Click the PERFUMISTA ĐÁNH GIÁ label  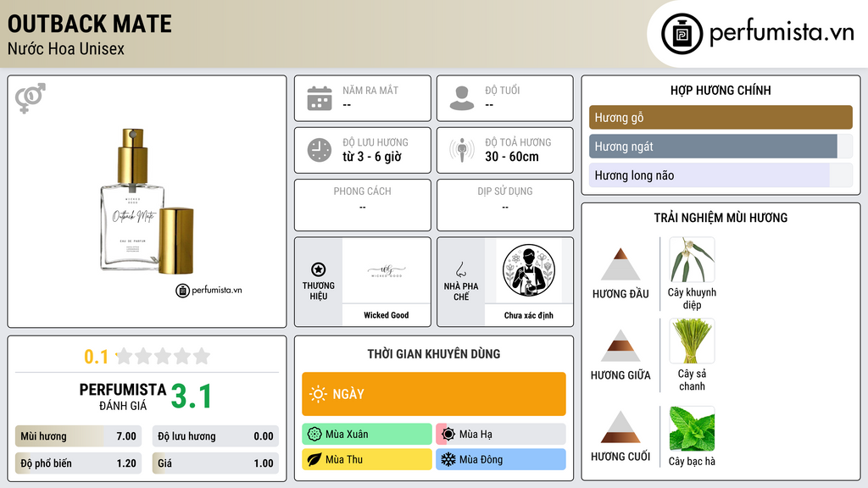pos(123,396)
